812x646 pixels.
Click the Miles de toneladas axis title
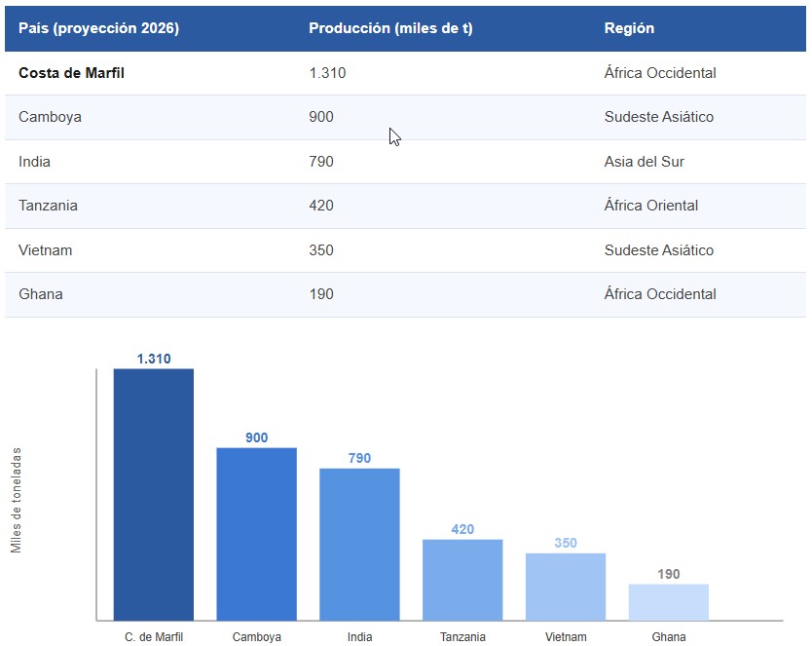[17, 500]
